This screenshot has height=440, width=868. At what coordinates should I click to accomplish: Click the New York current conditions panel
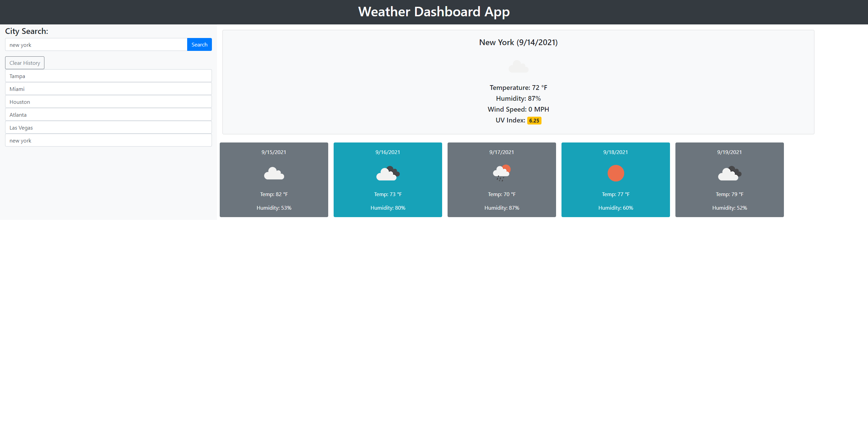click(x=518, y=82)
